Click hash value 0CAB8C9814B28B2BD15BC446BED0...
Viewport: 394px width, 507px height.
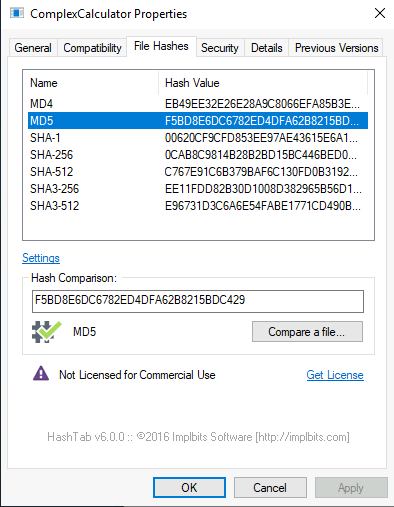tap(261, 155)
